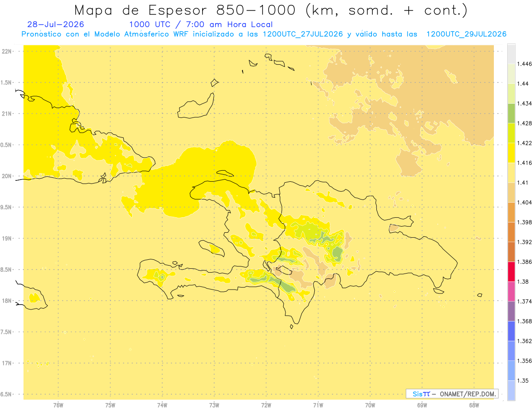Image resolution: width=532 pixels, height=411 pixels.
Task: Click the '20N' latitude label
Action: (7, 176)
